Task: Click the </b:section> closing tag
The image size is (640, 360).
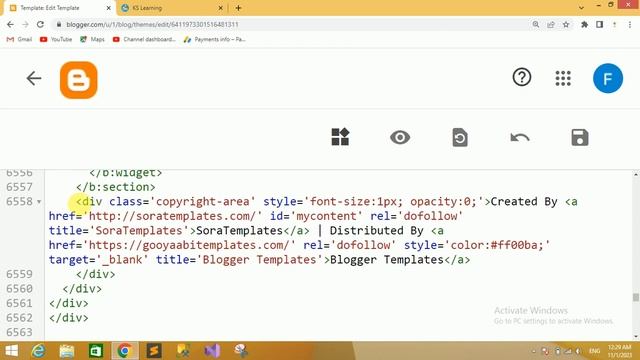Action: click(116, 187)
